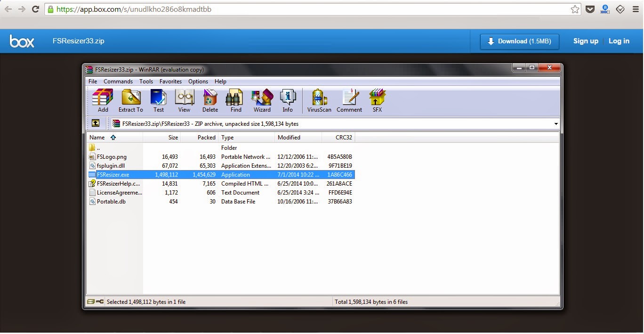Launch the Wizard toolbar icon
644x334 pixels.
pyautogui.click(x=262, y=100)
